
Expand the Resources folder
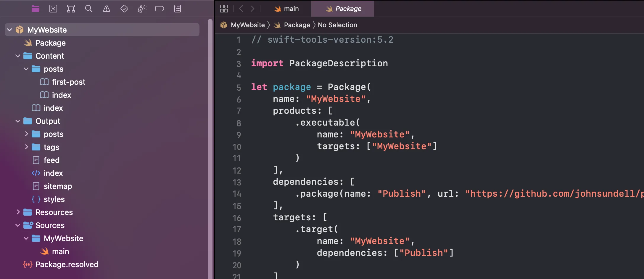point(18,212)
